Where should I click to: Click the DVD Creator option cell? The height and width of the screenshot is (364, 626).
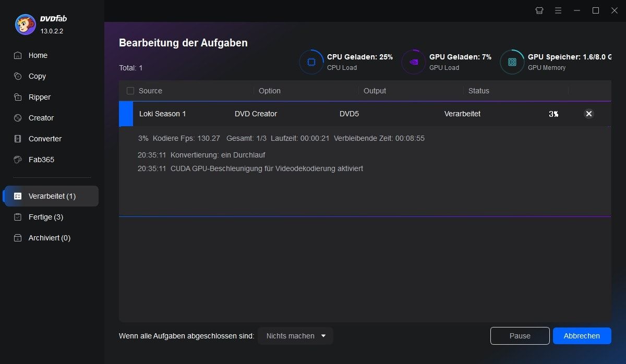[x=256, y=114]
